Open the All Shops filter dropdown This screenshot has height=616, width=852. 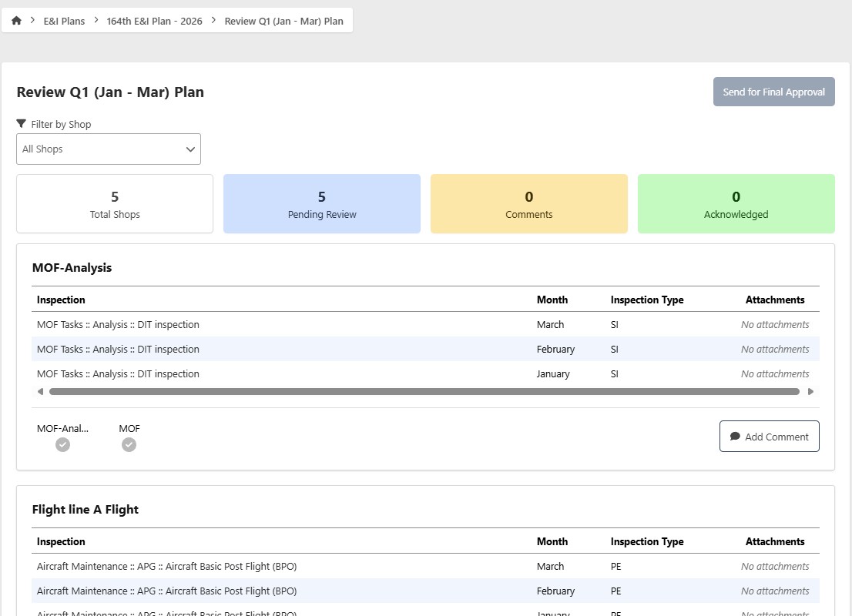click(109, 149)
